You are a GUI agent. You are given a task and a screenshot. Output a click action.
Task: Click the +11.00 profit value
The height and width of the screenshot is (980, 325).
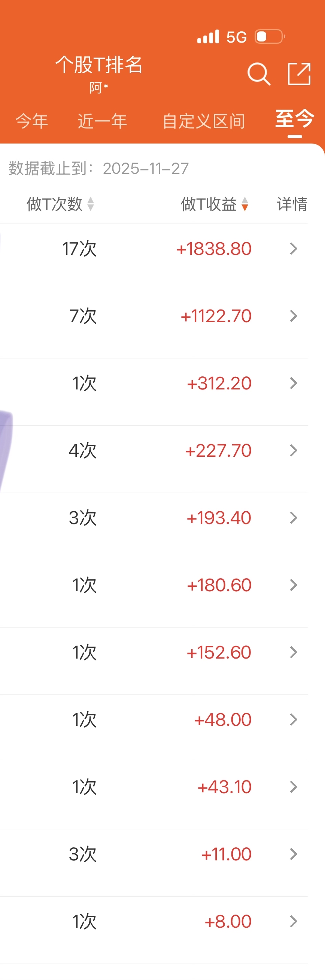point(226,854)
